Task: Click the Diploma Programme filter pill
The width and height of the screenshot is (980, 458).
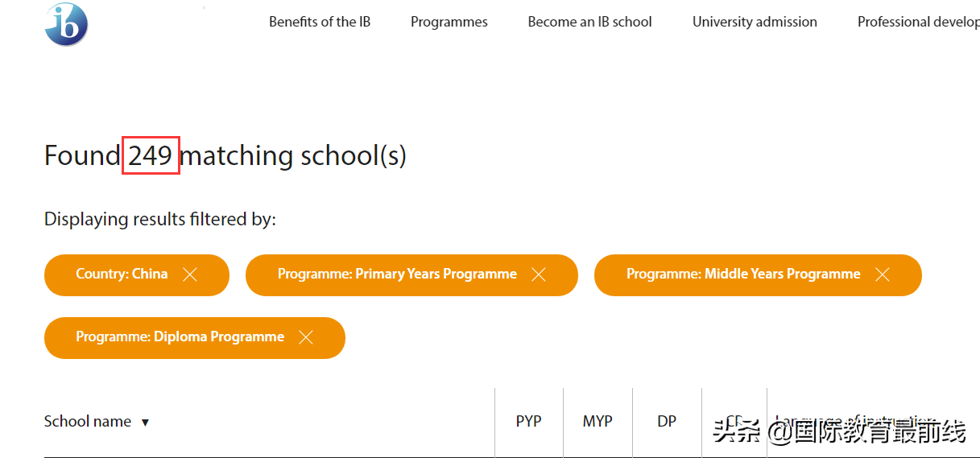Action: click(180, 337)
